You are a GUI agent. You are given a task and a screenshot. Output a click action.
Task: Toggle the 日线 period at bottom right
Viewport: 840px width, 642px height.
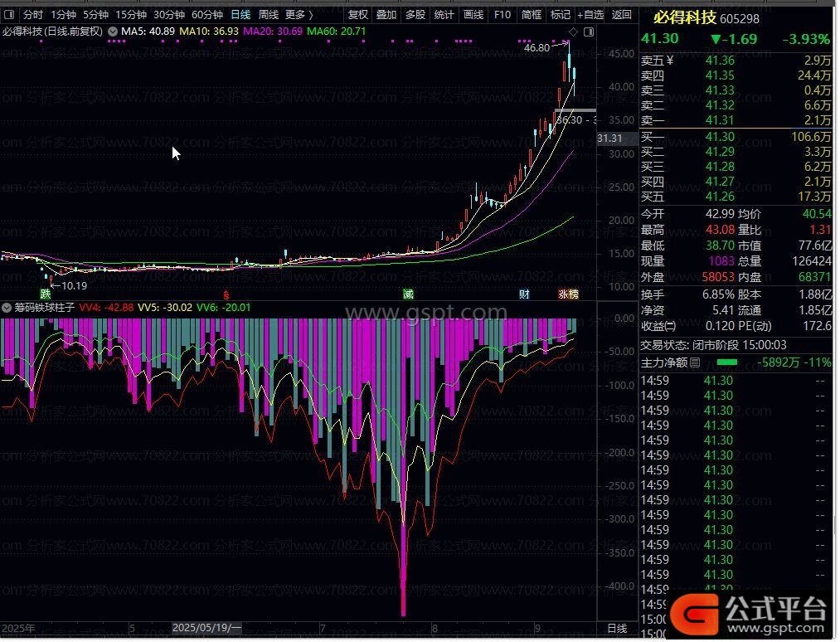tap(617, 629)
